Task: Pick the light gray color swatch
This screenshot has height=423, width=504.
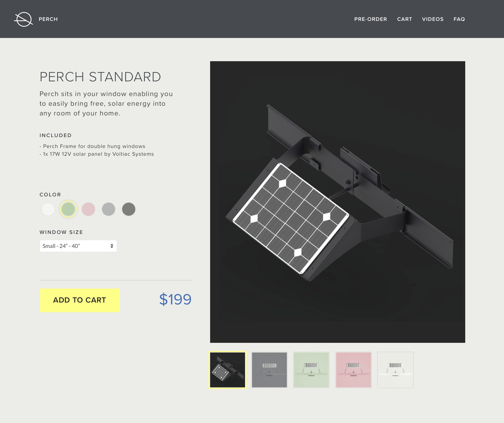Action: [x=109, y=209]
